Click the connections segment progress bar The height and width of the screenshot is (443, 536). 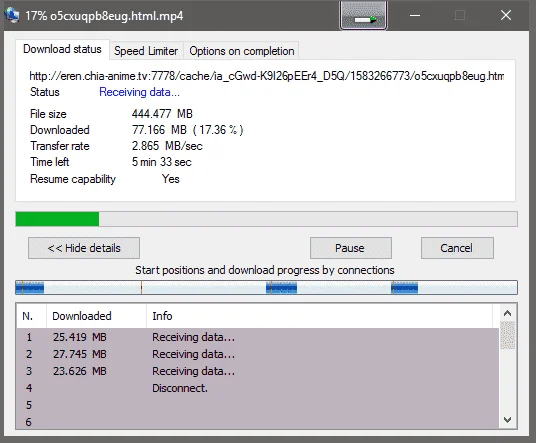[266, 287]
